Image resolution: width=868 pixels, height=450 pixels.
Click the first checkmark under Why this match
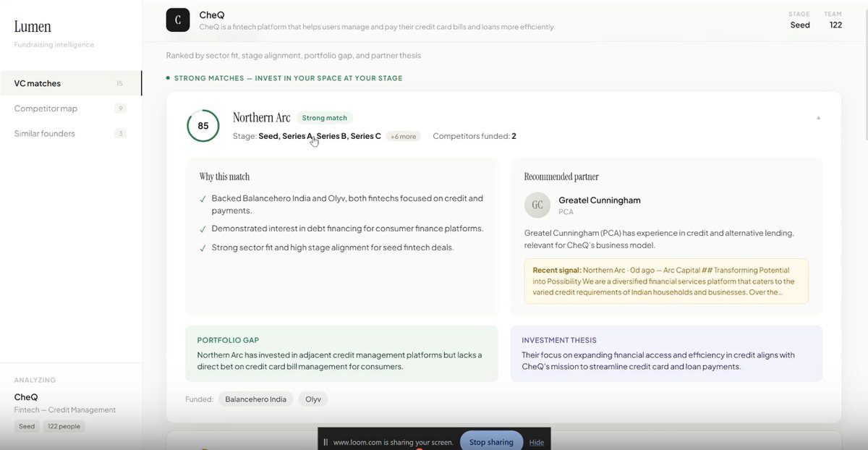click(203, 199)
